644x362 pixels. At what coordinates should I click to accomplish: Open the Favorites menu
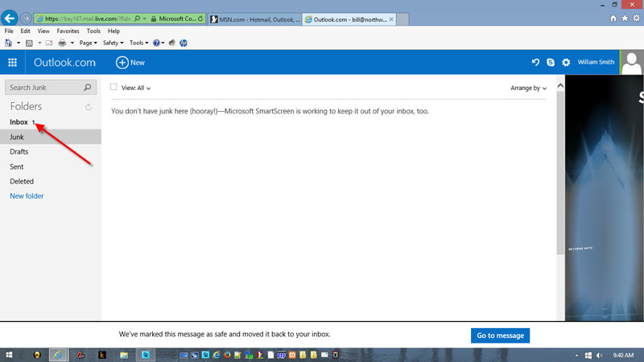(68, 31)
